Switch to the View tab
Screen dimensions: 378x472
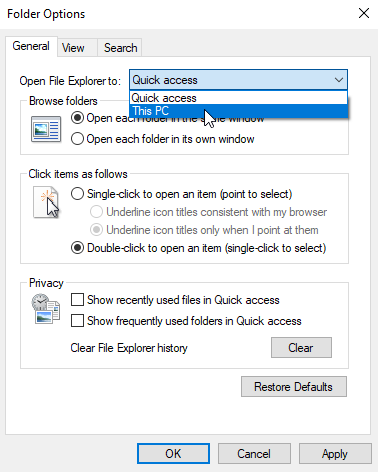[x=73, y=48]
